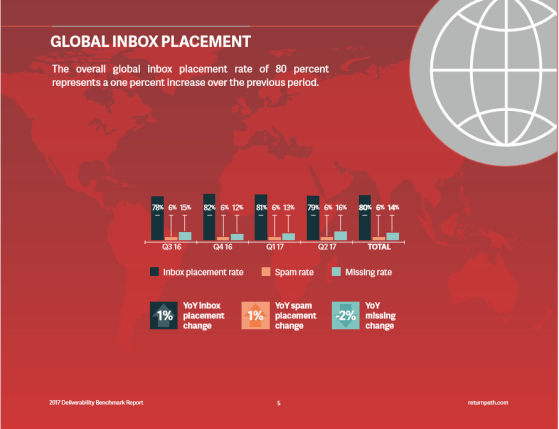Click the 82% inbox bar for Q4 16
The width and height of the screenshot is (559, 429).
point(209,217)
